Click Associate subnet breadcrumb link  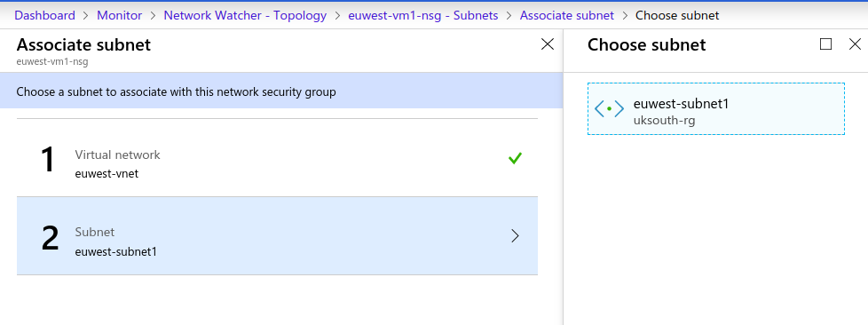coord(567,15)
